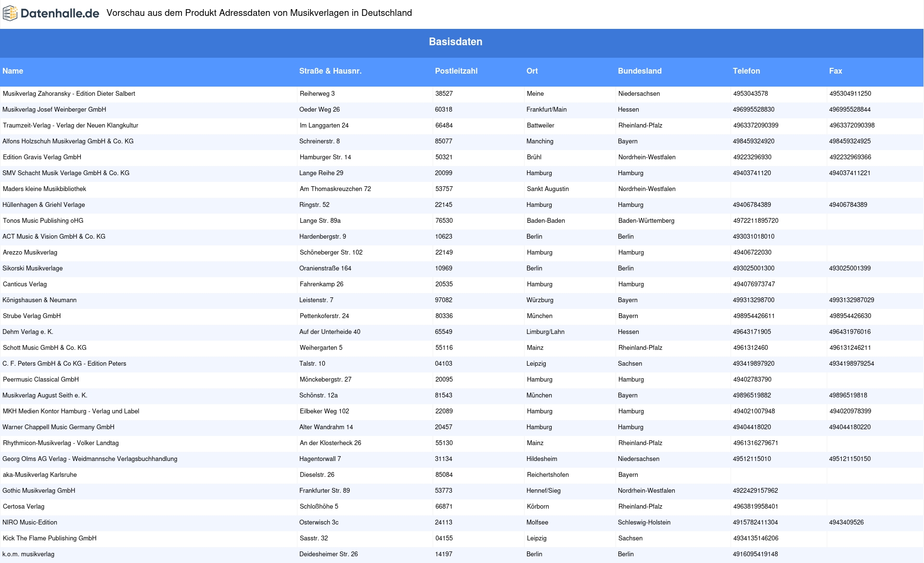924x563 pixels.
Task: Click phone number '4916095419148'
Action: (756, 554)
